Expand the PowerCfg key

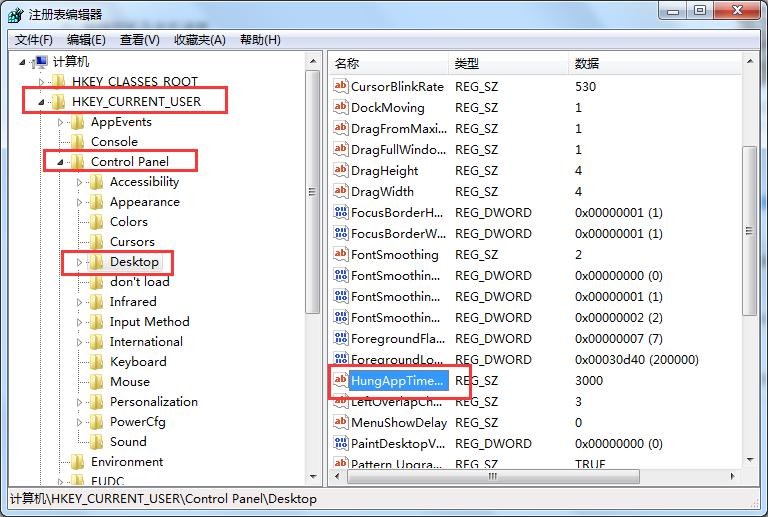(x=80, y=422)
